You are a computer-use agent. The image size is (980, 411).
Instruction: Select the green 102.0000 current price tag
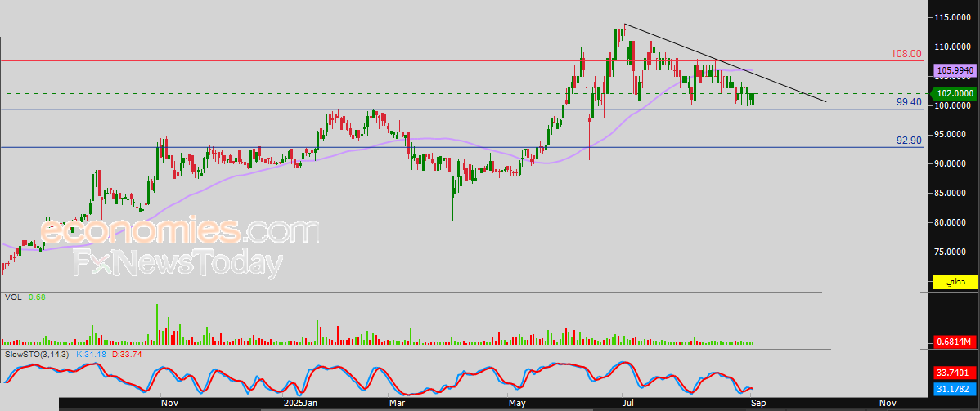click(952, 94)
